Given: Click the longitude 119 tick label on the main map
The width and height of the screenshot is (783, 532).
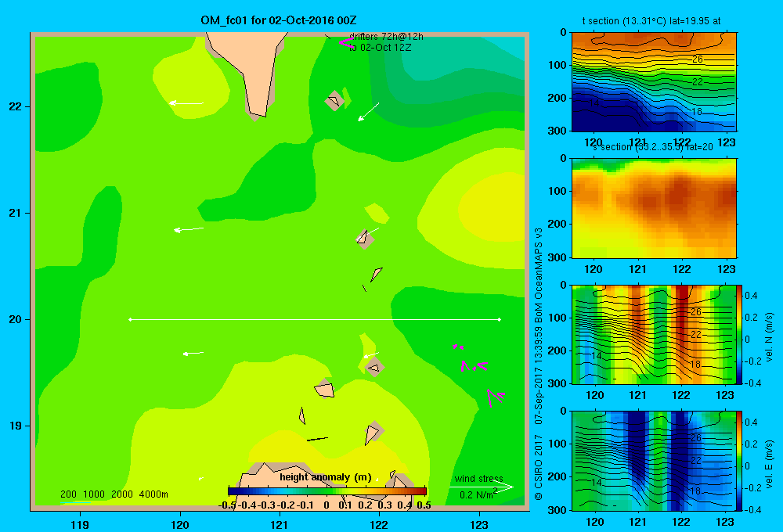Looking at the screenshot, I should tap(80, 524).
